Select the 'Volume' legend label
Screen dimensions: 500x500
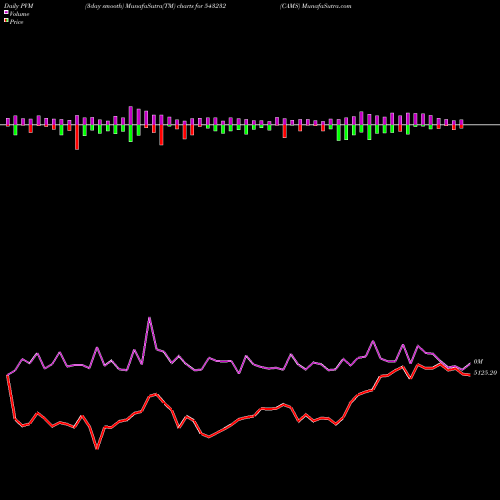pyautogui.click(x=19, y=14)
